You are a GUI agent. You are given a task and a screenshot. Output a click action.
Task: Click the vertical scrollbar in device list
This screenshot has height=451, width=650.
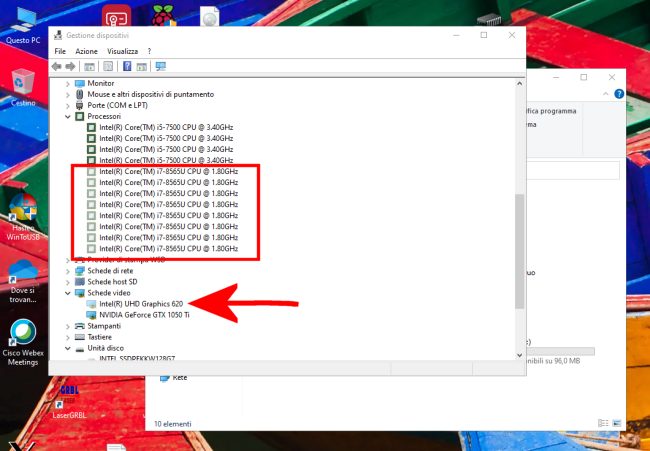518,250
